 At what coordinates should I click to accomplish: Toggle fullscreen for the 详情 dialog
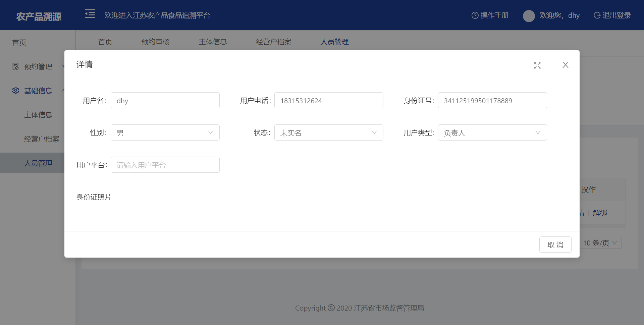[x=537, y=65]
